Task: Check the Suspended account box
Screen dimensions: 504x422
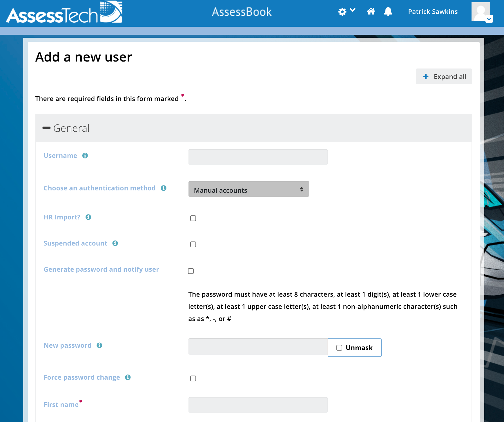Action: click(193, 244)
